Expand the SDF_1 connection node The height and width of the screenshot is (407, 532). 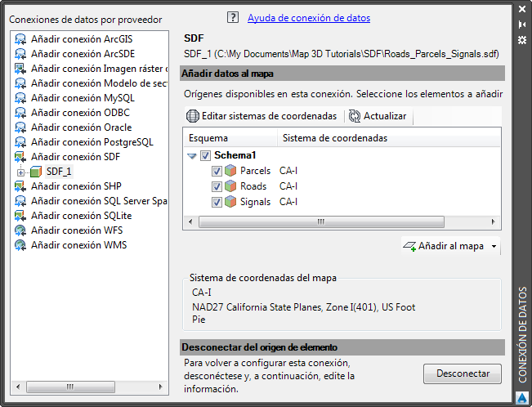coord(20,172)
